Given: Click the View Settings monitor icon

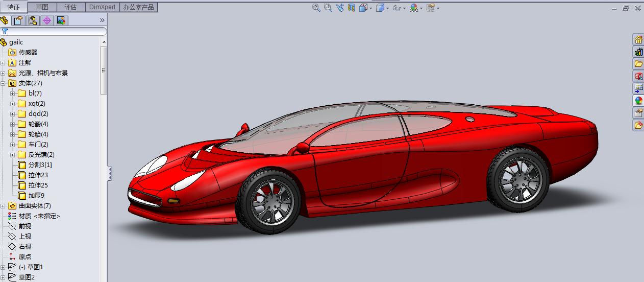Looking at the screenshot, I should (431, 8).
